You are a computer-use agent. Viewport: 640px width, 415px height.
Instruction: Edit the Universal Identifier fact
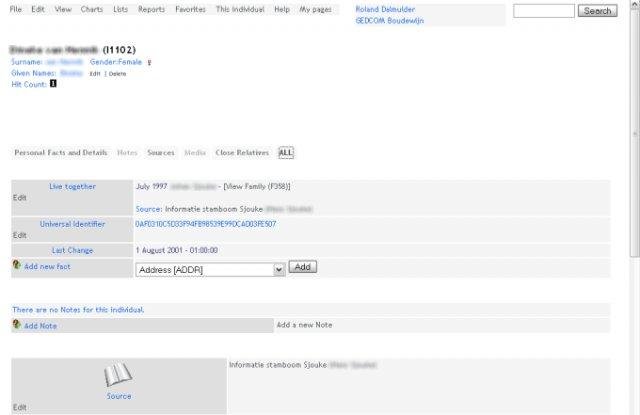click(20, 235)
